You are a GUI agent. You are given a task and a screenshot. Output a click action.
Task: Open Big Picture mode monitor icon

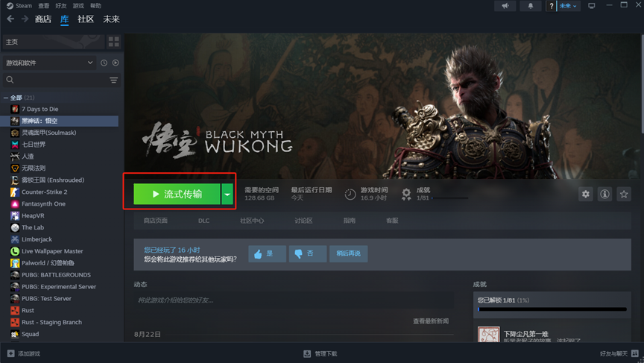pos(591,6)
